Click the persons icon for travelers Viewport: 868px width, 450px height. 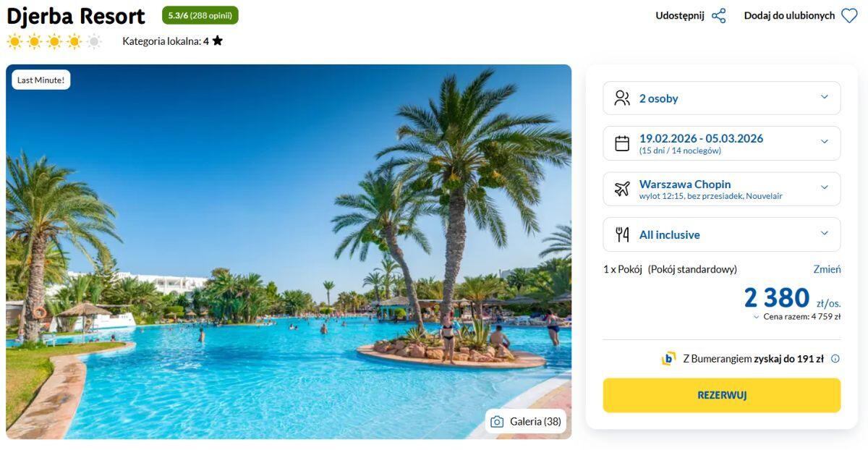pyautogui.click(x=622, y=98)
